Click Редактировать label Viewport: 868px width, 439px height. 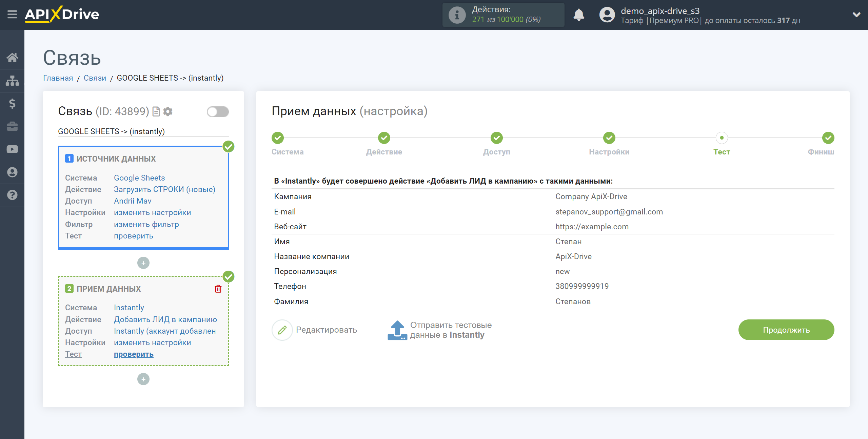tap(327, 330)
